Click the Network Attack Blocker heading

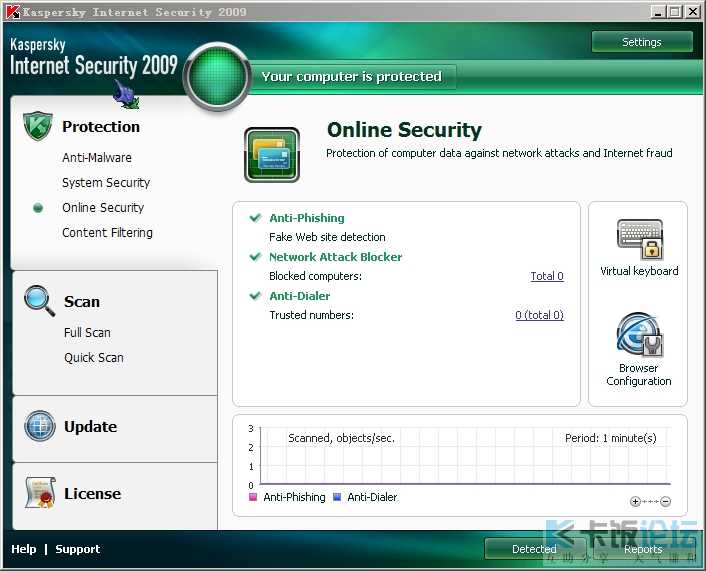coord(335,257)
